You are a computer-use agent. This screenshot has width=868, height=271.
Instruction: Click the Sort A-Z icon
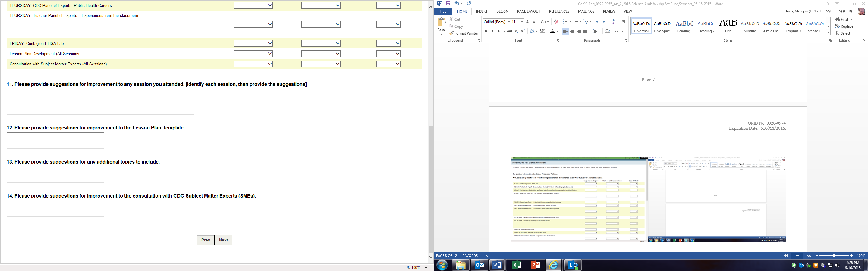click(615, 22)
